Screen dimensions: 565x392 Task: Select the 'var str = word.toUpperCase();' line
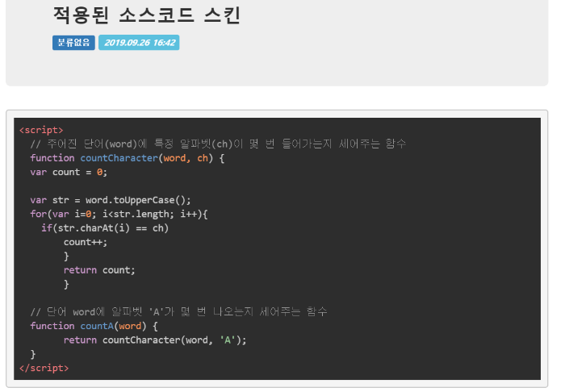[111, 200]
